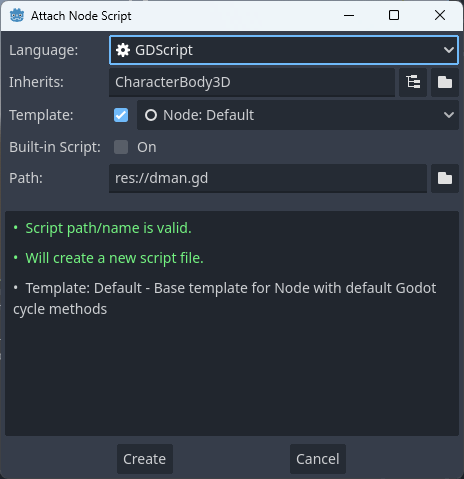Screen dimensions: 464x479
Task: Enable the Built-in Script checkbox
Action: pyautogui.click(x=121, y=147)
